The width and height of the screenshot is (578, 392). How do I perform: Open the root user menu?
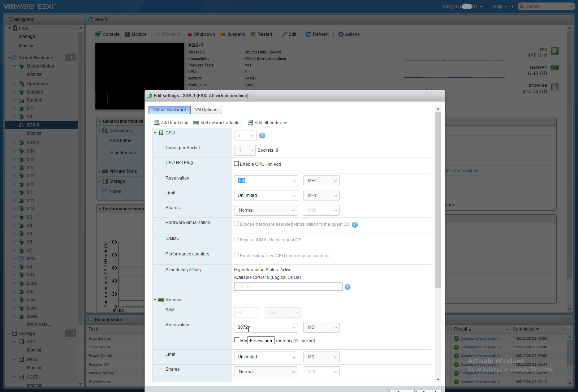(463, 7)
